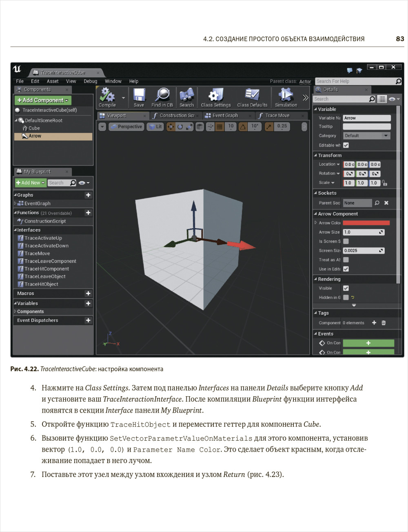The height and width of the screenshot is (532, 408).
Task: Toggle the scale snap icon
Action: tap(269, 127)
